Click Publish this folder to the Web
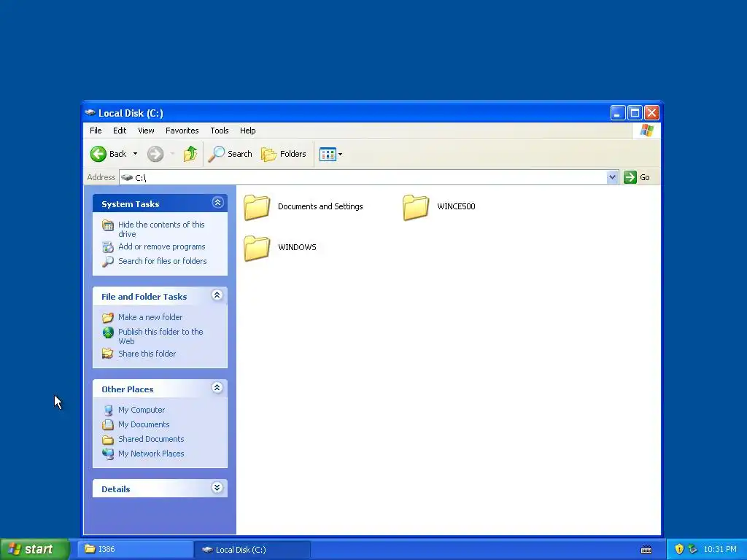This screenshot has height=560, width=747. click(x=161, y=336)
